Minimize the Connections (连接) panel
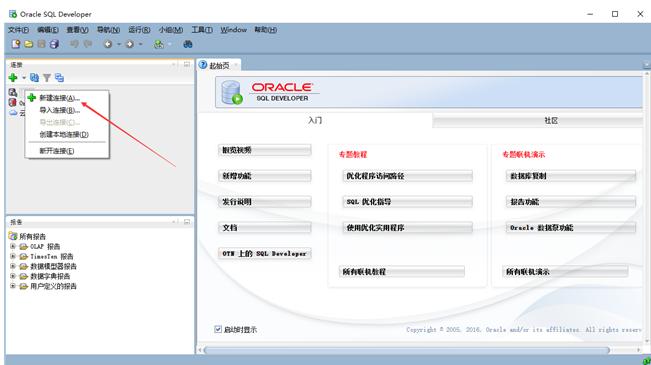 click(x=187, y=65)
